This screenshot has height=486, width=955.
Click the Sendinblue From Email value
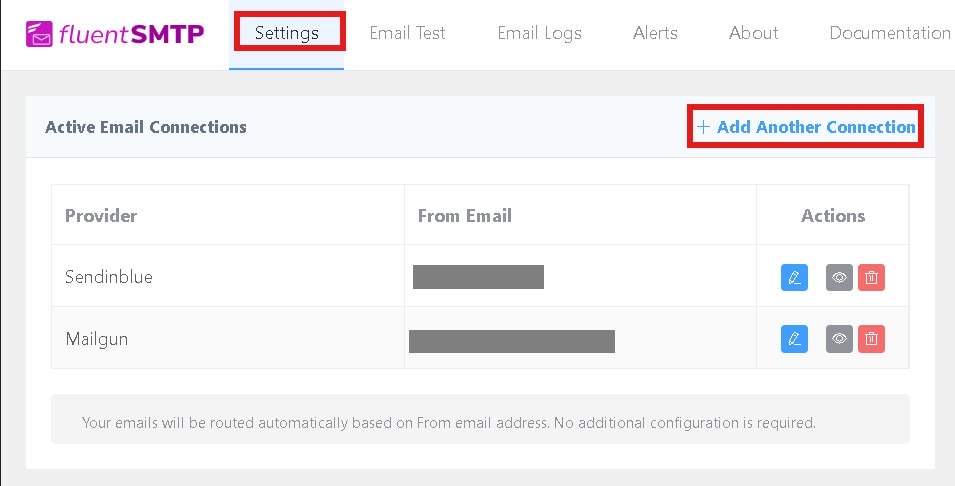(x=478, y=277)
